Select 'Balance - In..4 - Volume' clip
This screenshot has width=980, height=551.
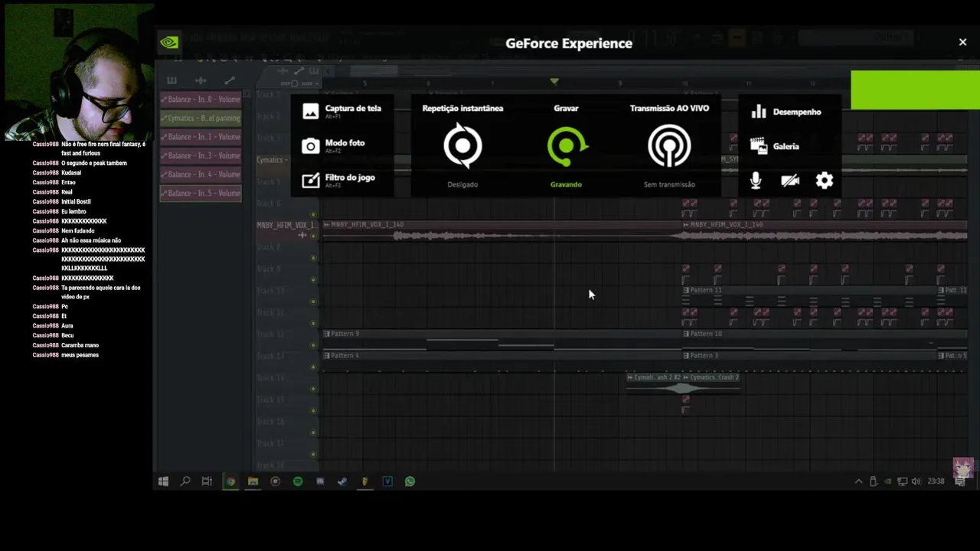click(201, 174)
